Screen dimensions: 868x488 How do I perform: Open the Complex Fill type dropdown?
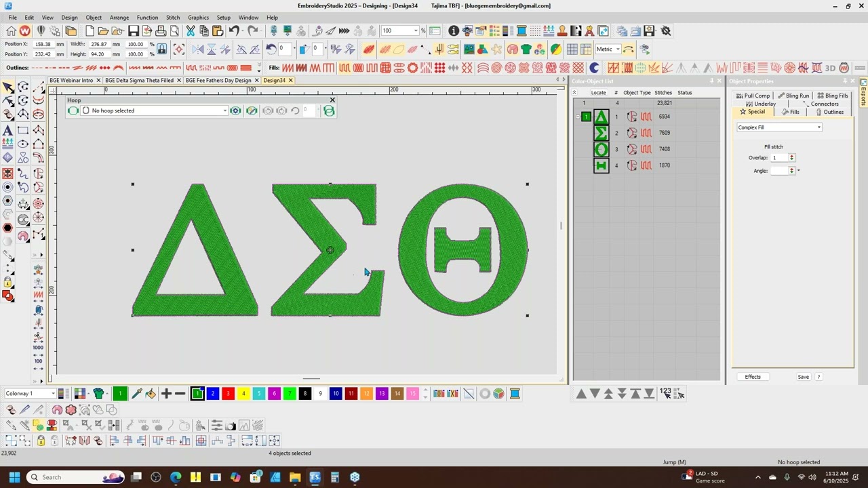[818, 127]
